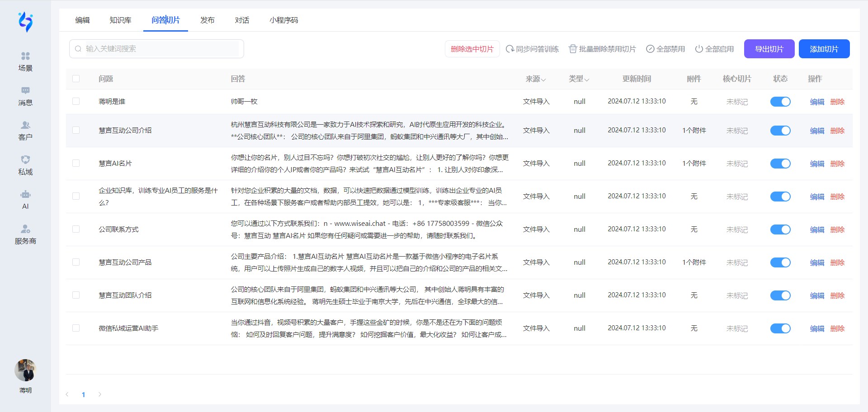Click the 核心切片 column header
The height and width of the screenshot is (412, 868).
(737, 79)
